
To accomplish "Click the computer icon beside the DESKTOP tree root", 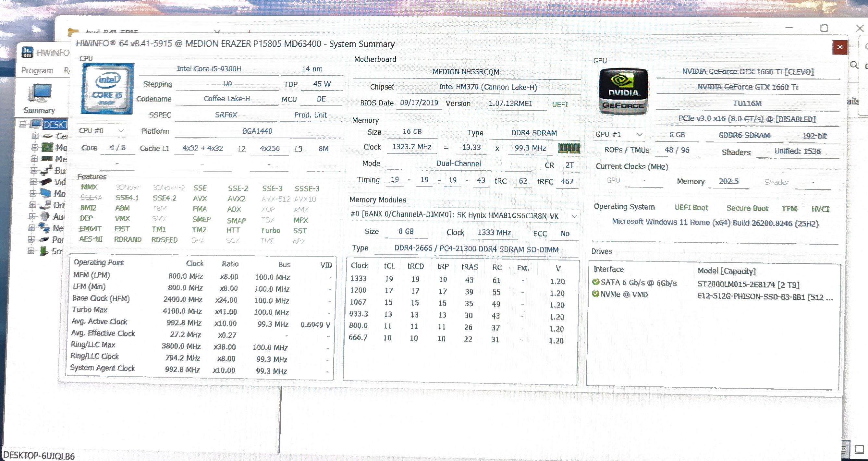I will coord(36,124).
